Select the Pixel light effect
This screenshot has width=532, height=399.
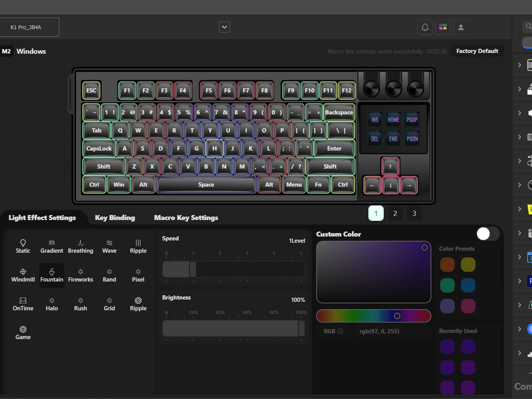(x=138, y=275)
